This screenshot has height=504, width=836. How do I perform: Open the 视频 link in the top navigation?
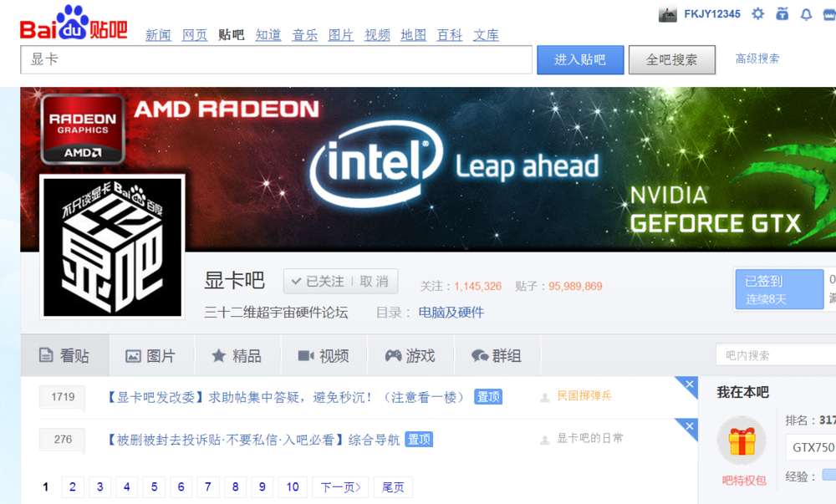tap(378, 35)
